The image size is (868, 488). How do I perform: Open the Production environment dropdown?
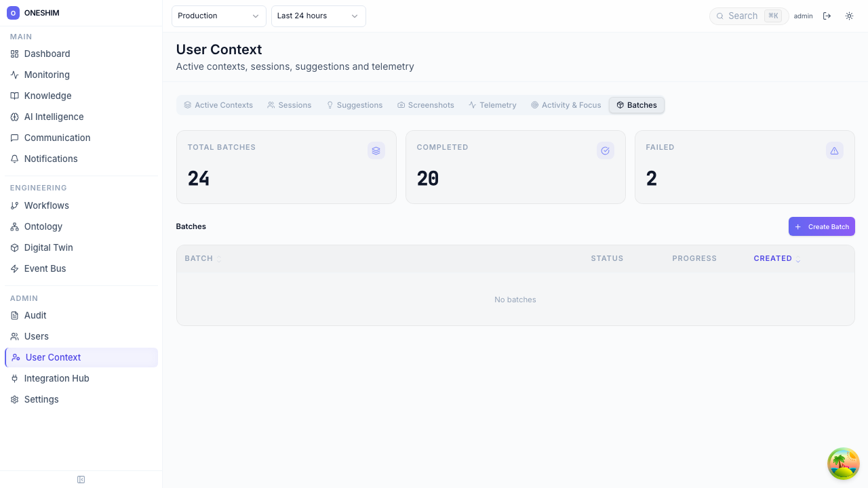pyautogui.click(x=218, y=16)
